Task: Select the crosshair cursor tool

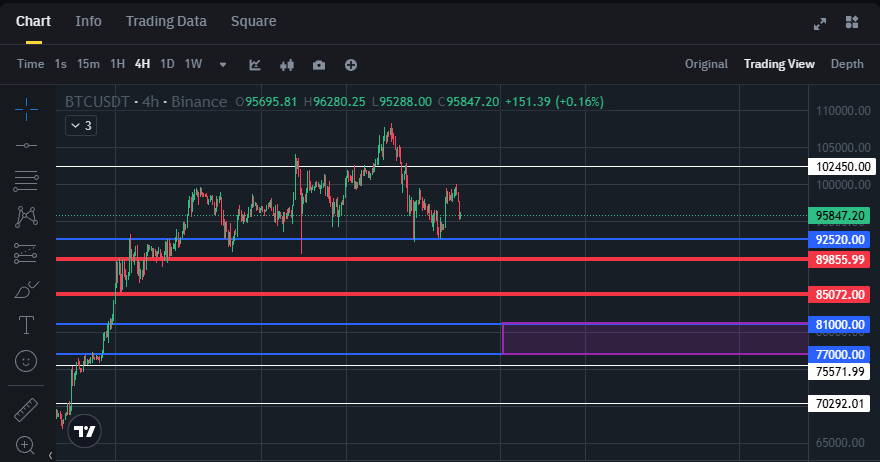Action: (x=26, y=109)
